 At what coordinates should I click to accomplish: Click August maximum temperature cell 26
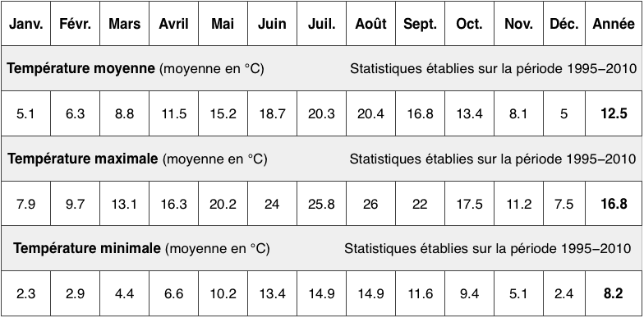[x=371, y=204]
